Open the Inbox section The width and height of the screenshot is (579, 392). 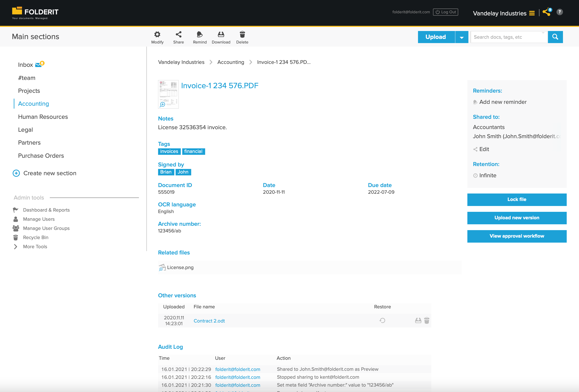click(x=25, y=65)
